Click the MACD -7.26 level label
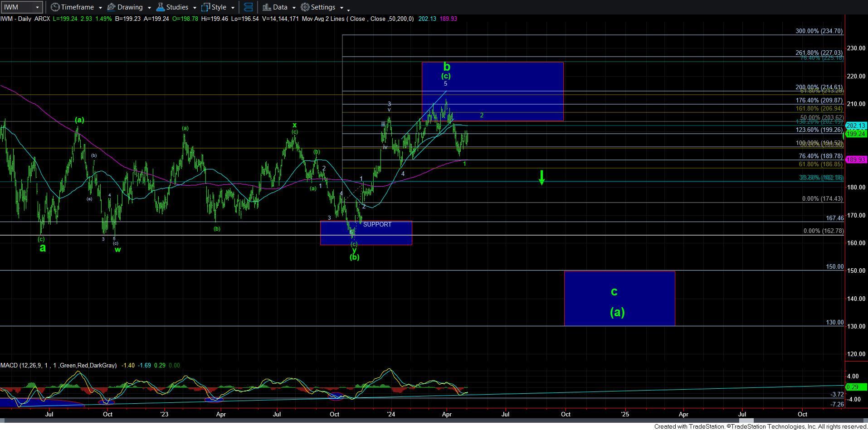The image size is (868, 430). pos(837,404)
